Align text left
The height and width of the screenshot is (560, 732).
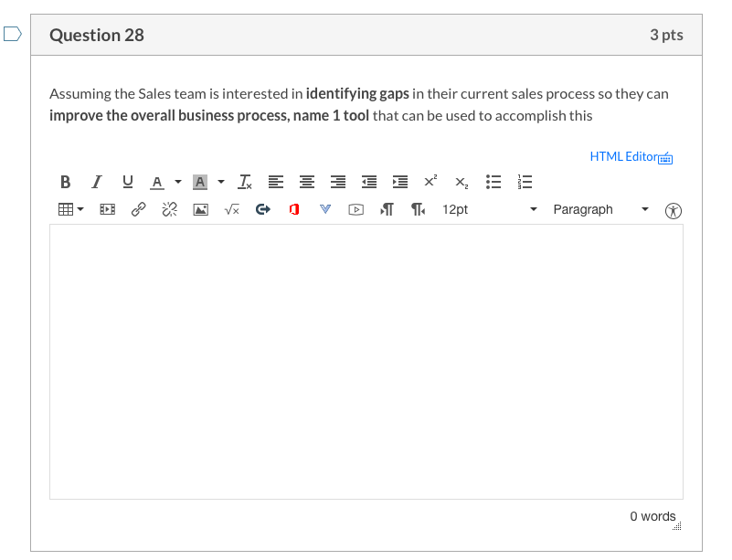(276, 182)
